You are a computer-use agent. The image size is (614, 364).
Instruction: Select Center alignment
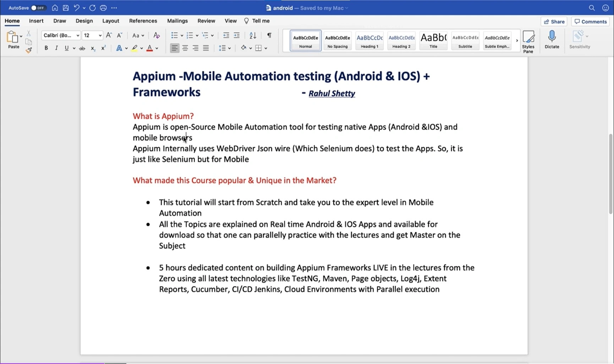(185, 48)
